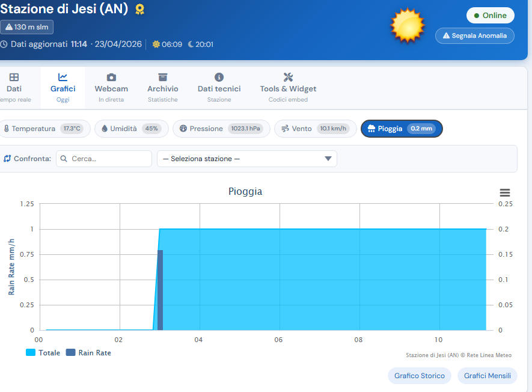Click the moon sunset time 20:01
The width and height of the screenshot is (532, 392).
coord(200,44)
